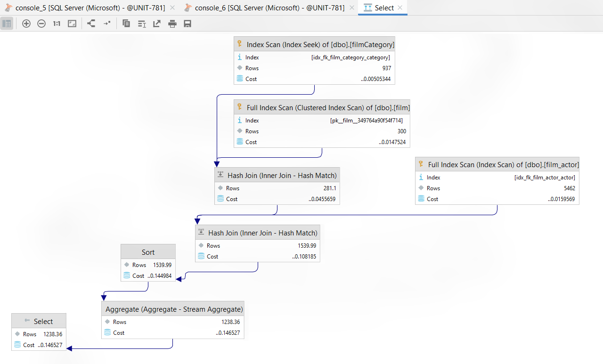Close the console_5 tab

(172, 8)
